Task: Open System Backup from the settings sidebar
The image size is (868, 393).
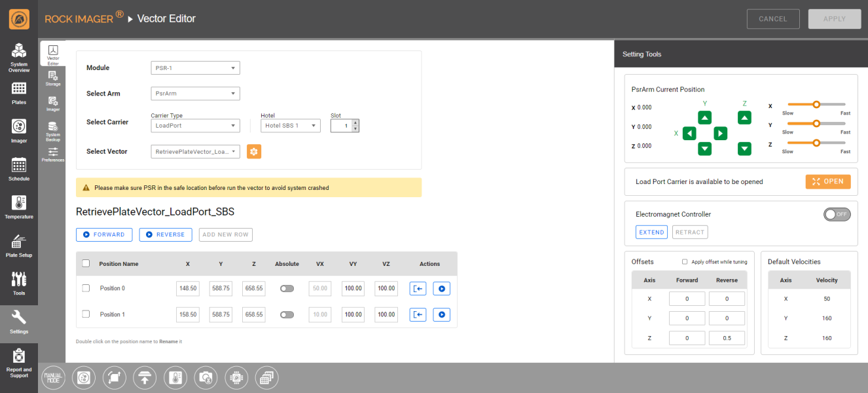Action: coord(52,131)
